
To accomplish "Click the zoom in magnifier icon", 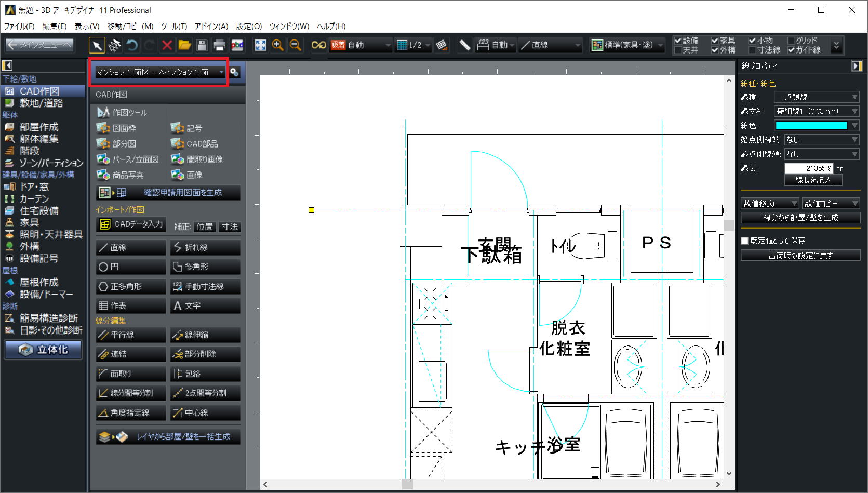I will click(x=278, y=46).
